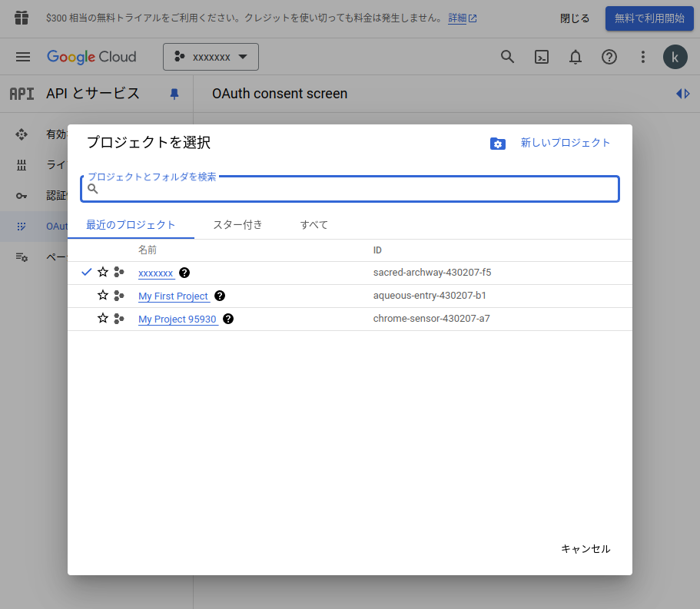Open the help question-mark menu
The width and height of the screenshot is (700, 609).
click(609, 57)
